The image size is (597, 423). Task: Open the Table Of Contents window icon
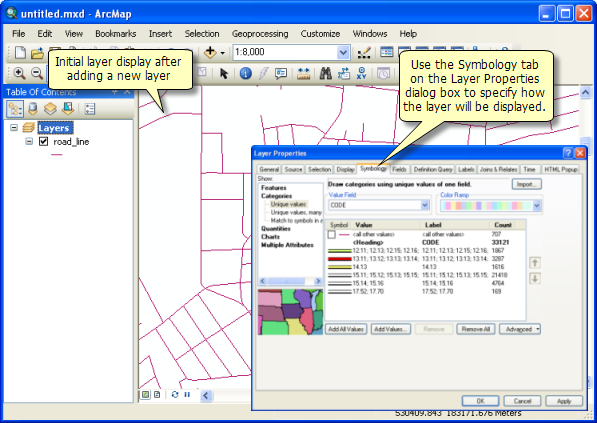[x=386, y=52]
